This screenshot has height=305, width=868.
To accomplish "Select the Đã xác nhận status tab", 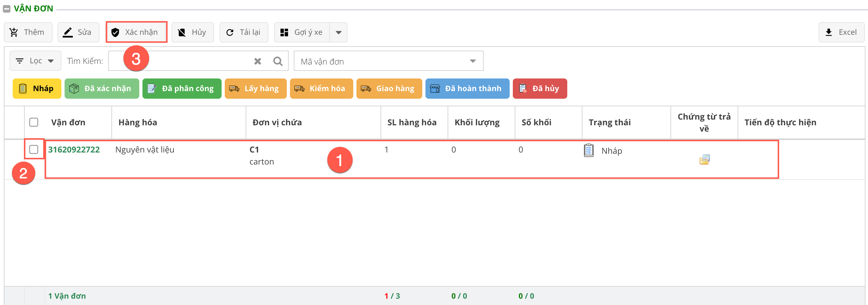I will [x=101, y=89].
